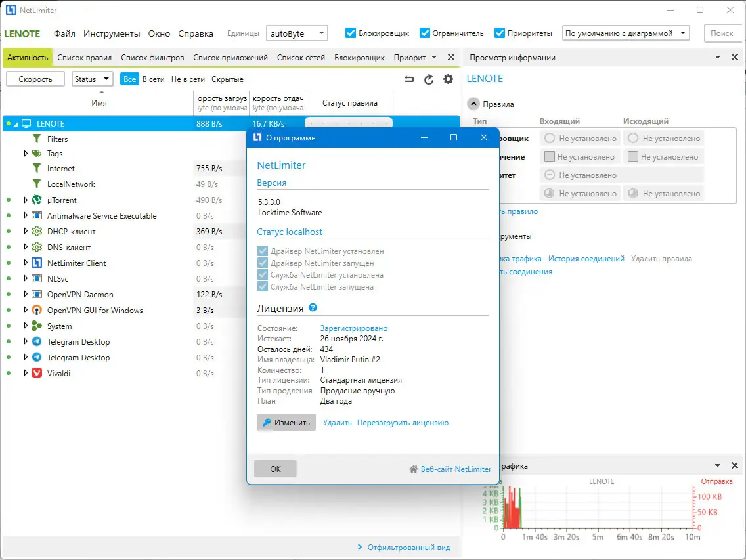Click the refresh icon in Activity toolbar

[x=429, y=79]
